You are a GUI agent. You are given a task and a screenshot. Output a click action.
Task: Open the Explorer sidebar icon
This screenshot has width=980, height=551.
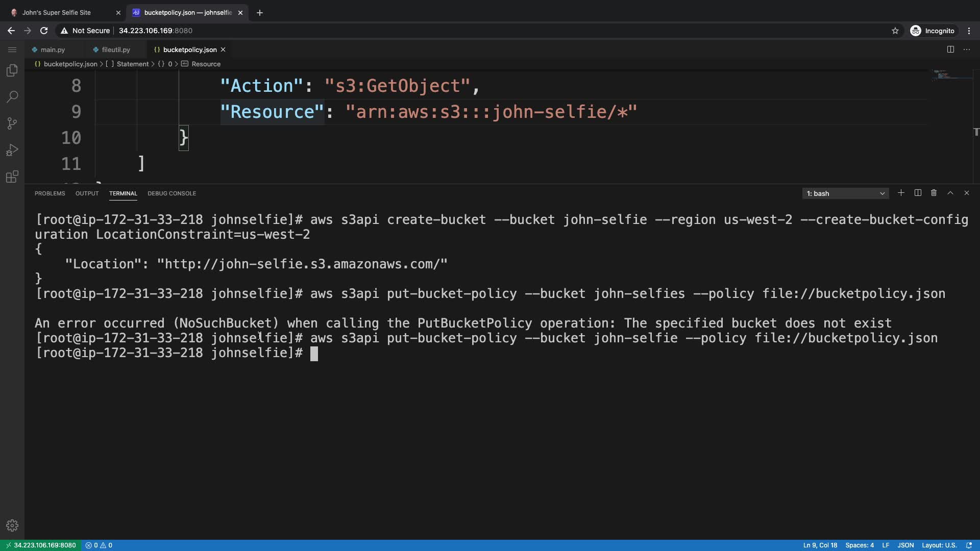[12, 70]
